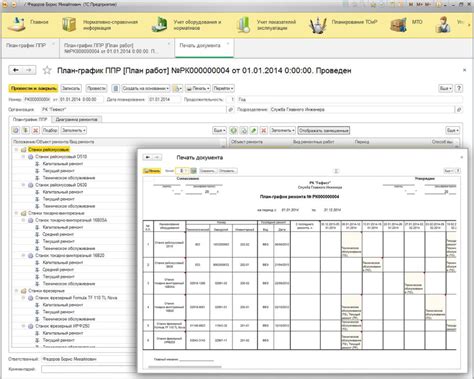
Task: Open Еще dropdown at left panel's right edge
Action: click(x=219, y=130)
